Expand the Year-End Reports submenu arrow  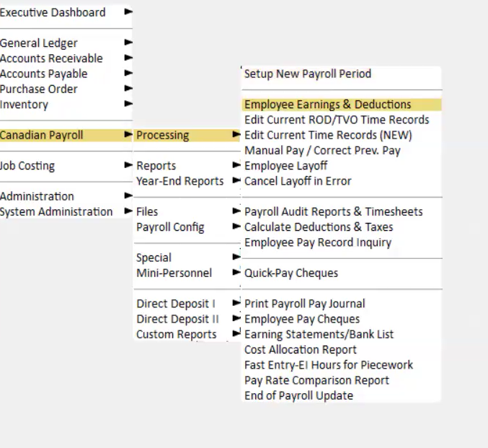(x=236, y=180)
